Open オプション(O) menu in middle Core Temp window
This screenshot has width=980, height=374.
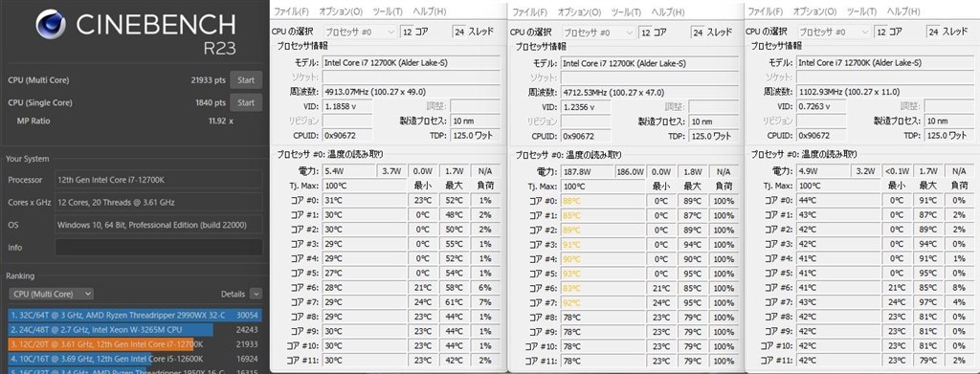(x=579, y=11)
